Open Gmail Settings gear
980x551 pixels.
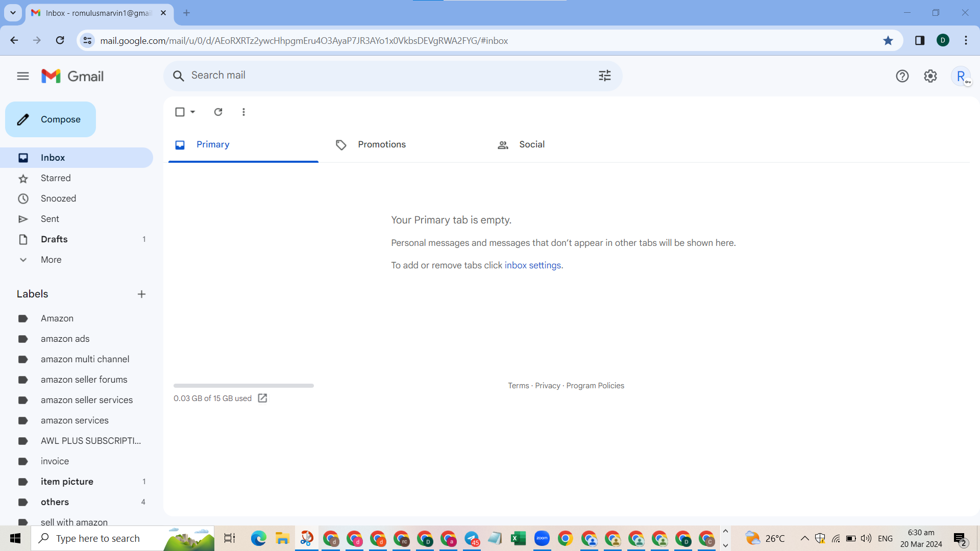[x=930, y=76]
